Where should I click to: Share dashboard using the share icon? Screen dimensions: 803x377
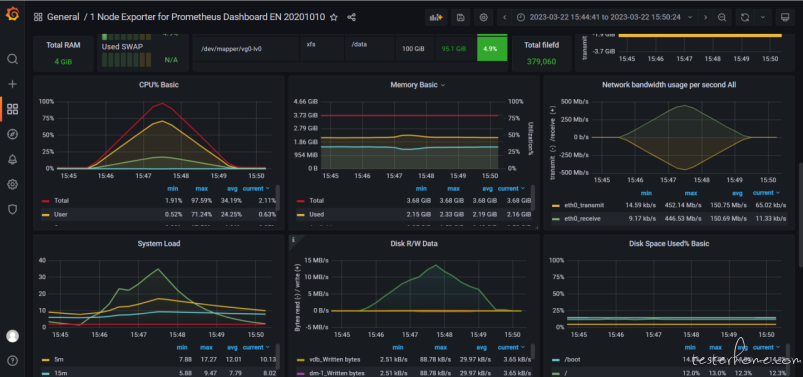(351, 17)
